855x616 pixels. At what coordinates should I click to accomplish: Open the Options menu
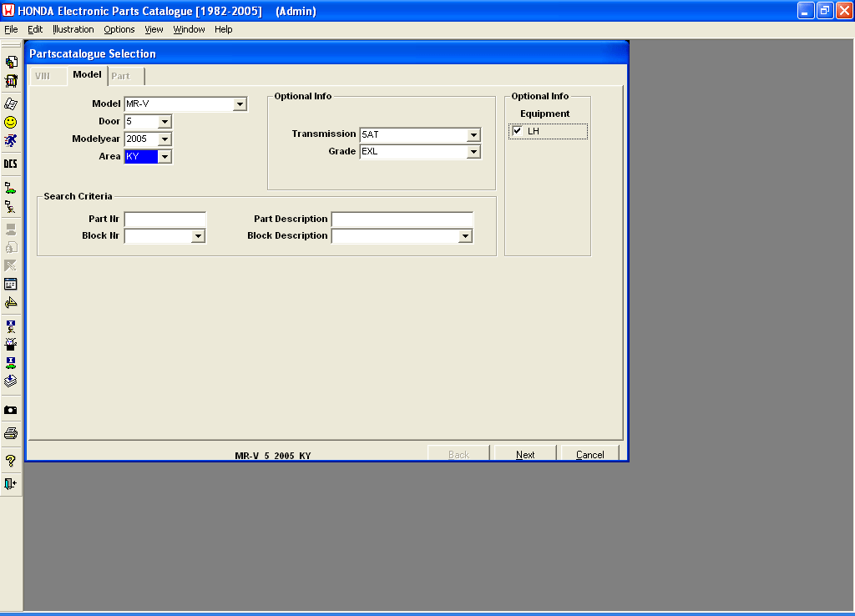119,29
